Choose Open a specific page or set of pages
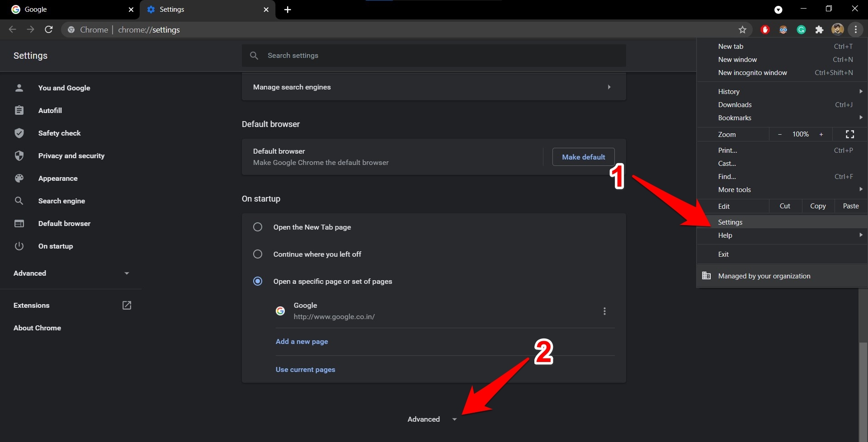Image resolution: width=868 pixels, height=442 pixels. pos(258,281)
